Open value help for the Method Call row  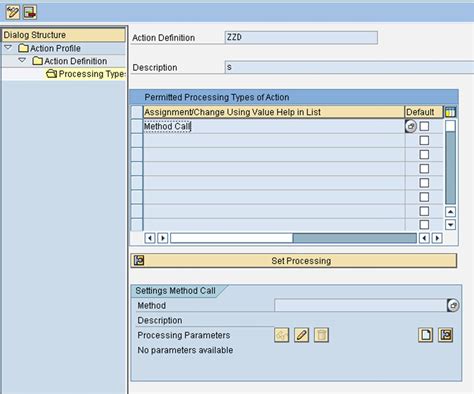click(411, 126)
